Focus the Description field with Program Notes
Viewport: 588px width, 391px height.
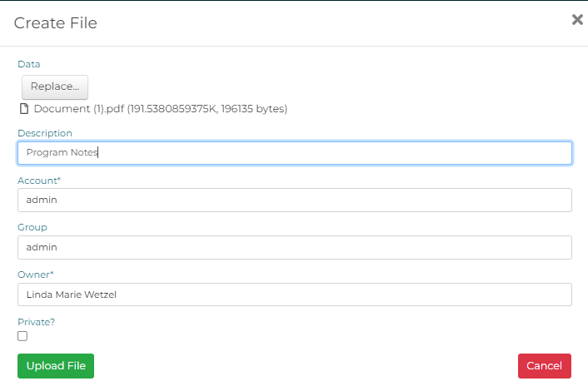(x=294, y=153)
